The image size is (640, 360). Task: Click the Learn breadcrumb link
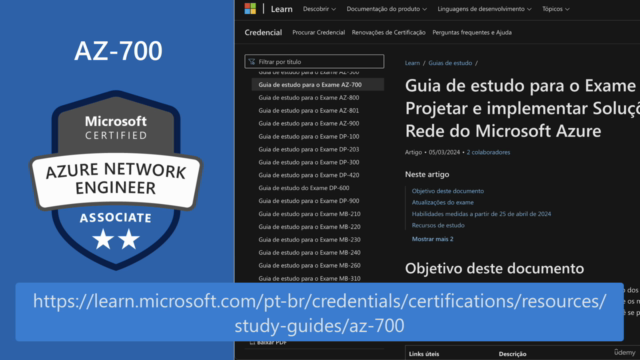coord(412,63)
